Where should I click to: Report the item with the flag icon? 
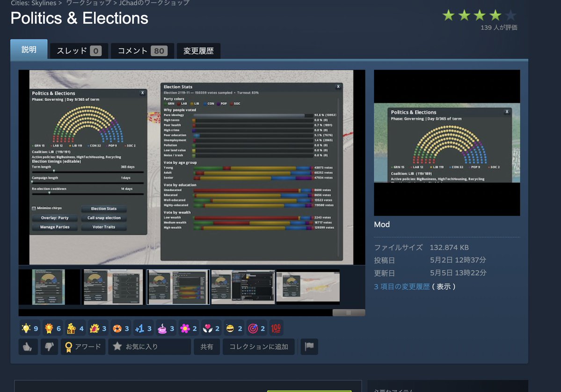tap(309, 347)
